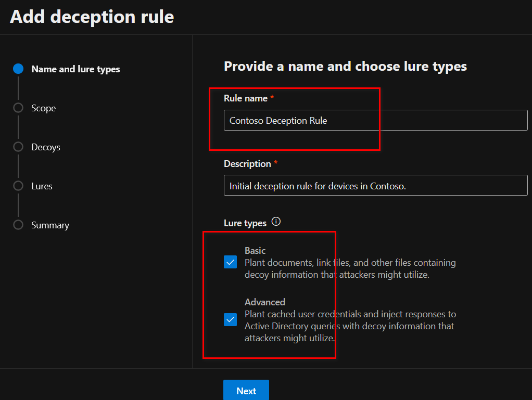The width and height of the screenshot is (532, 400).
Task: Click the Rule name field label
Action: 245,98
